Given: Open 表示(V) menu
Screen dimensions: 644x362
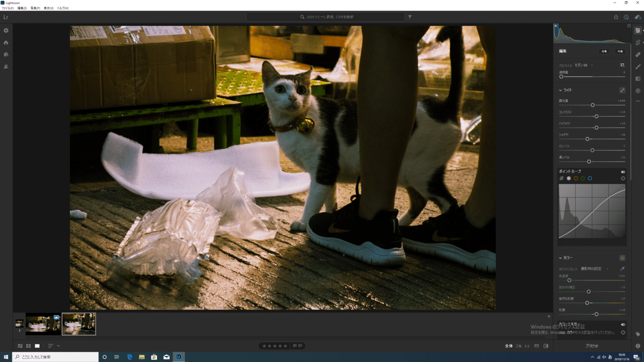Looking at the screenshot, I should click(48, 8).
